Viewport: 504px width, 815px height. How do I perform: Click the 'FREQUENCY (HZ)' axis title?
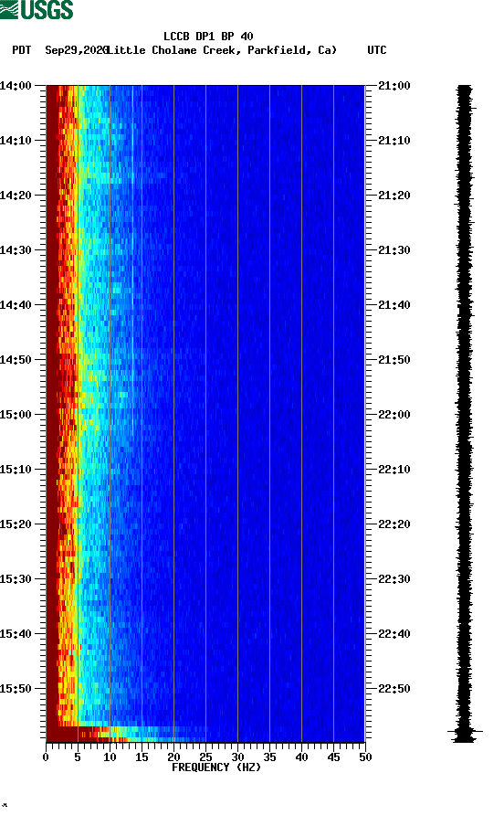216,767
